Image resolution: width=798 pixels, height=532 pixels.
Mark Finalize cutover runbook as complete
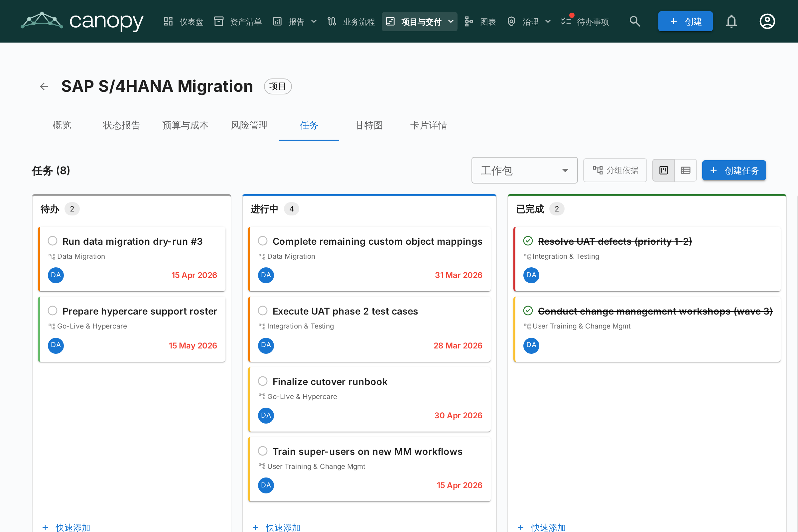click(262, 381)
